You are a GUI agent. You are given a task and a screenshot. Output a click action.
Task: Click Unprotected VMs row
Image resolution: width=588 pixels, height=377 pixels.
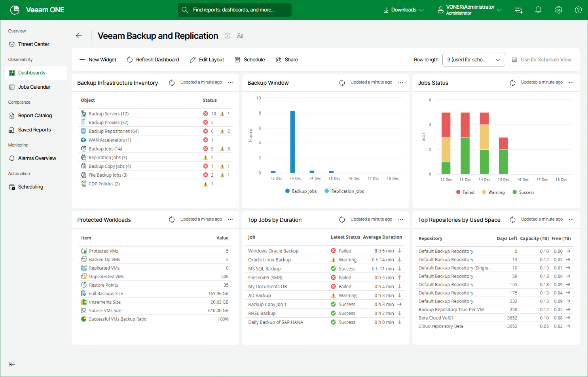(x=155, y=276)
